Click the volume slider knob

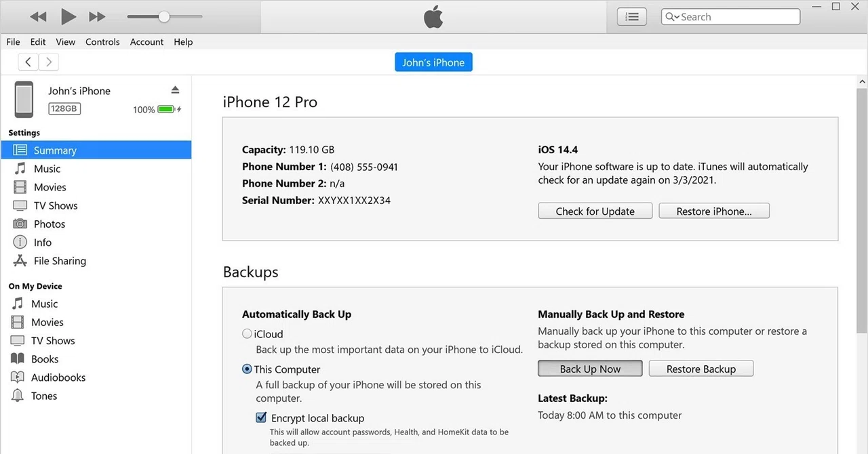click(164, 16)
